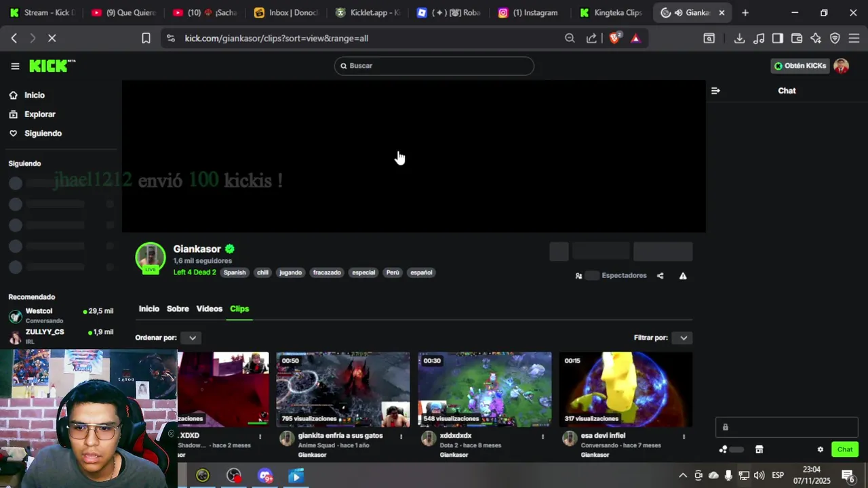Switch to the Inicio channel tab

pos(149,309)
